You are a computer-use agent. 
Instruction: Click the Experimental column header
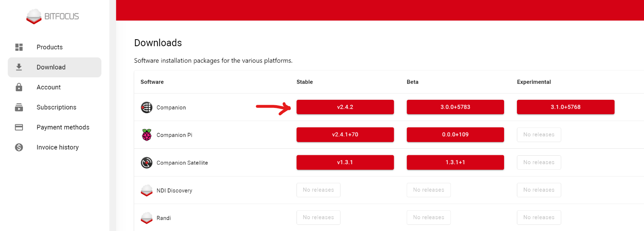534,82
